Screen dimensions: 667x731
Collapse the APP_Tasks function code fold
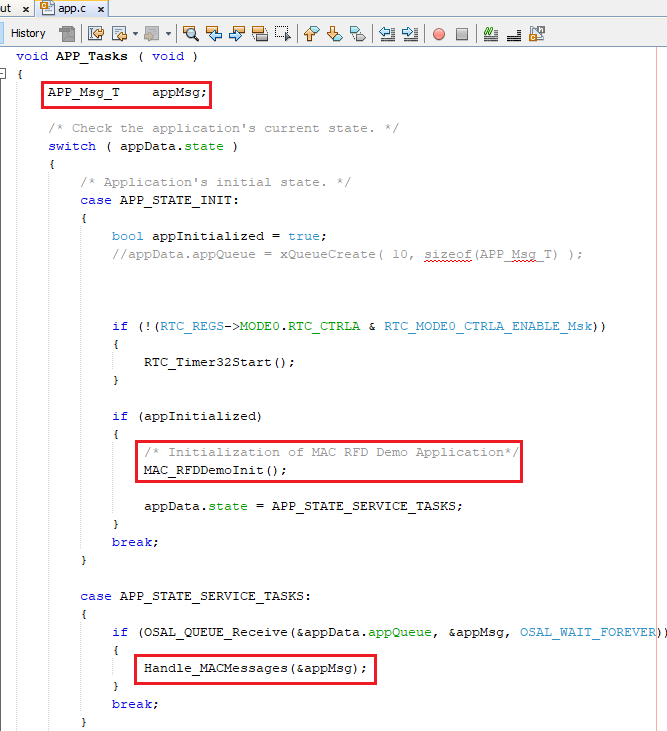click(5, 74)
